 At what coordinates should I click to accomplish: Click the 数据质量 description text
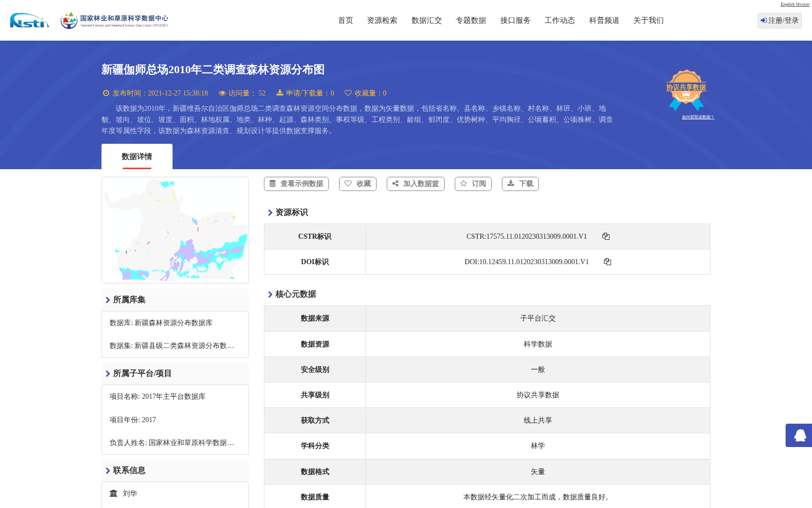538,497
